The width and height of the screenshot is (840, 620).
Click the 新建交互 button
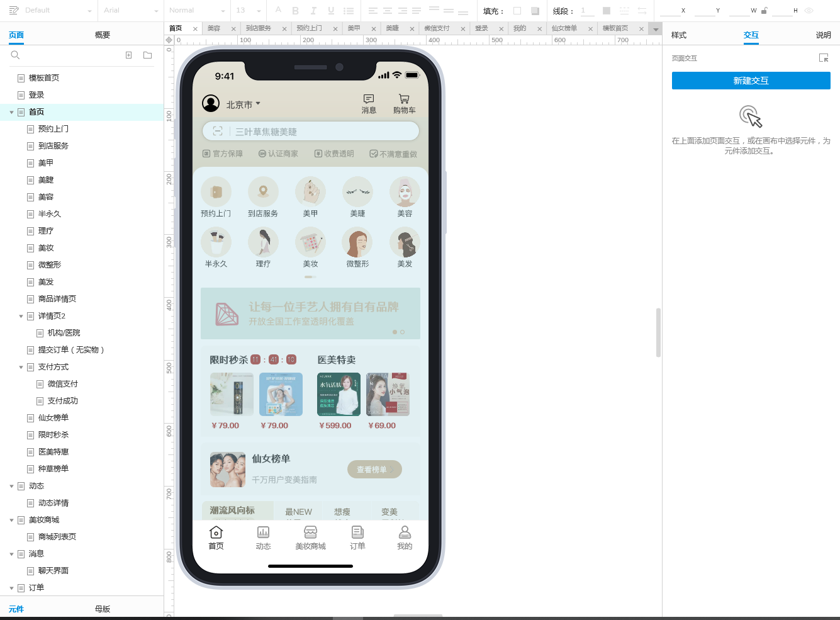[x=751, y=81]
